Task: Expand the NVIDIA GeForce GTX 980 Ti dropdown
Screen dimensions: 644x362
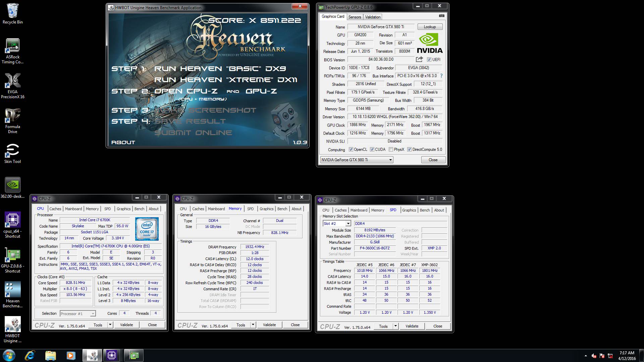Action: [x=390, y=160]
